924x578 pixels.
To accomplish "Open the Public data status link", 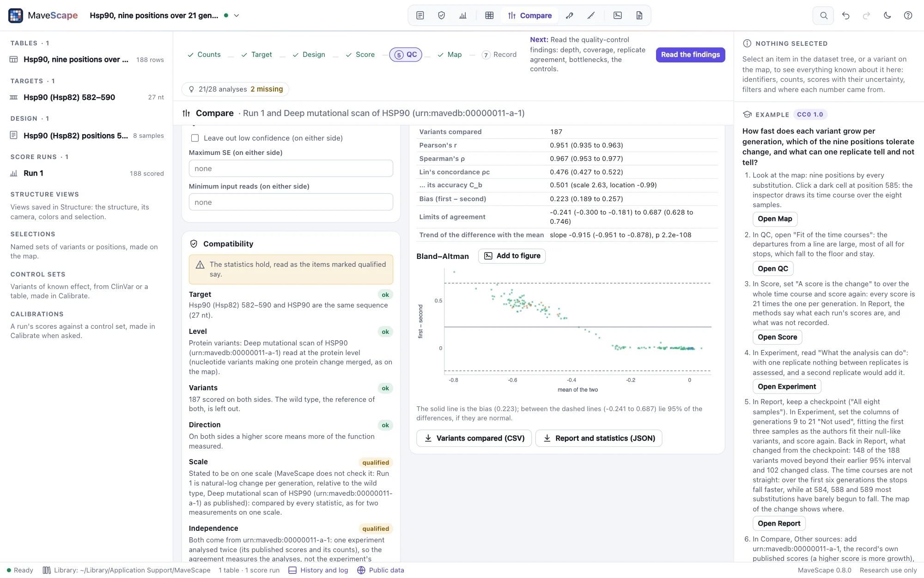I will click(381, 570).
